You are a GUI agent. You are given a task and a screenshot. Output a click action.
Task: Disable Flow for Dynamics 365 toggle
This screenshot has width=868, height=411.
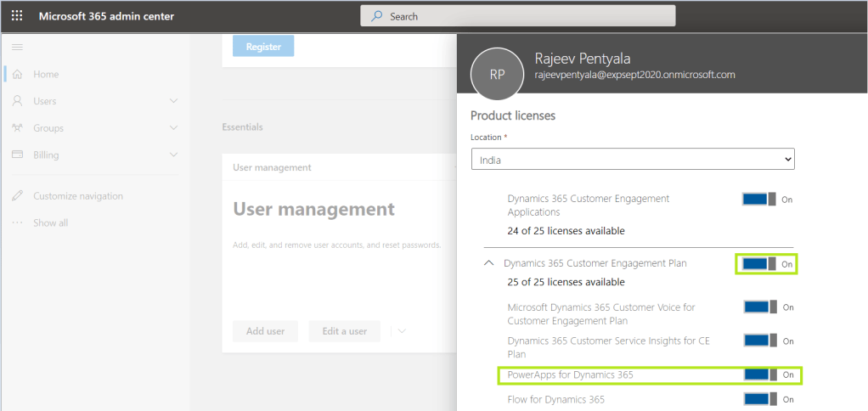click(x=760, y=399)
